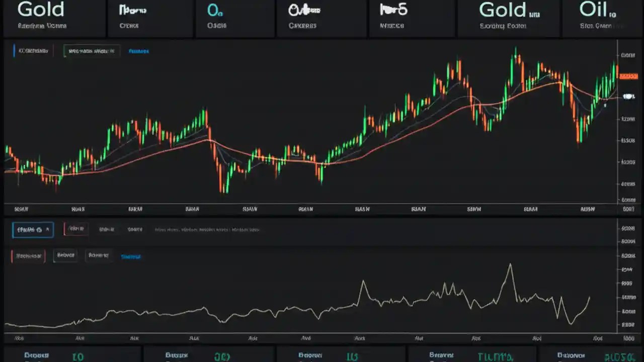The width and height of the screenshot is (644, 362).
Task: Enable the highlighted blue-bordered symbol selector
Action: click(32, 229)
